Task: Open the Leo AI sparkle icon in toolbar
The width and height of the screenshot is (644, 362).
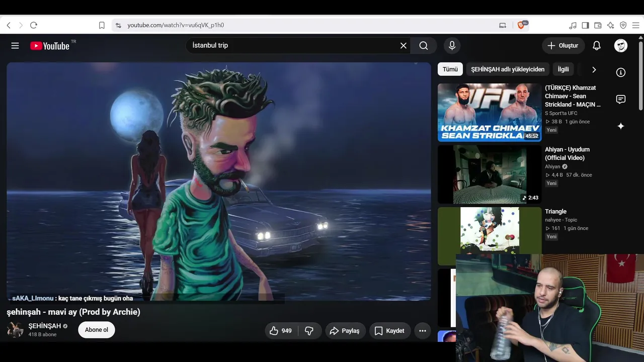Action: coord(610,25)
